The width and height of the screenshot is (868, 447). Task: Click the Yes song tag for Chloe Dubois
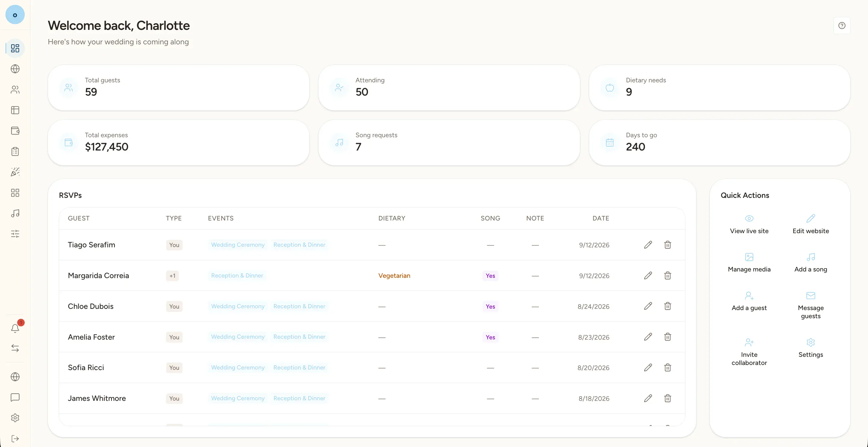click(490, 306)
